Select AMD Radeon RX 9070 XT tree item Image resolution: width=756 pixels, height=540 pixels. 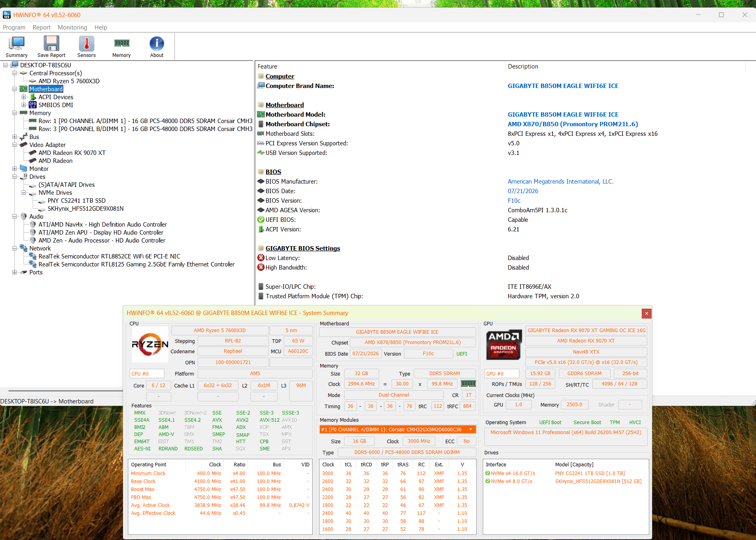(72, 153)
